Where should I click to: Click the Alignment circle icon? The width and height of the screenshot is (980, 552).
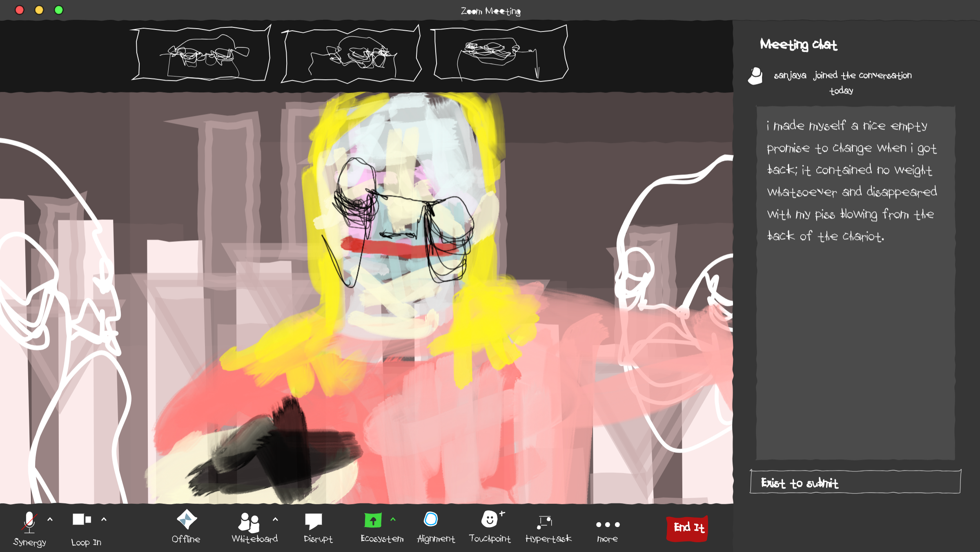pyautogui.click(x=431, y=520)
